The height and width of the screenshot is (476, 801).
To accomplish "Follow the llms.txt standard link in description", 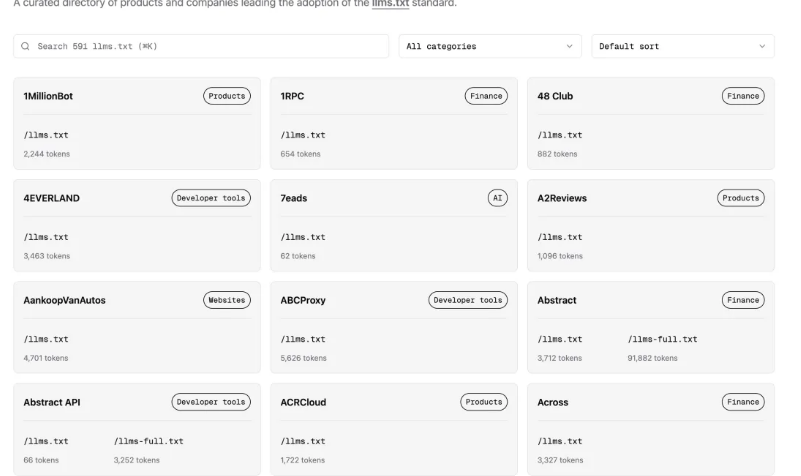I will pos(390,4).
